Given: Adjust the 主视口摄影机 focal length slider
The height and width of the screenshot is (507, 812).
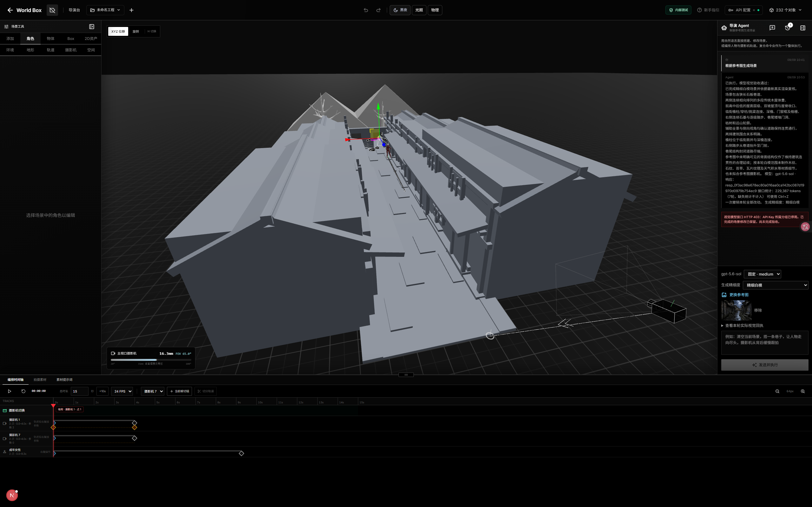Looking at the screenshot, I should 151,360.
